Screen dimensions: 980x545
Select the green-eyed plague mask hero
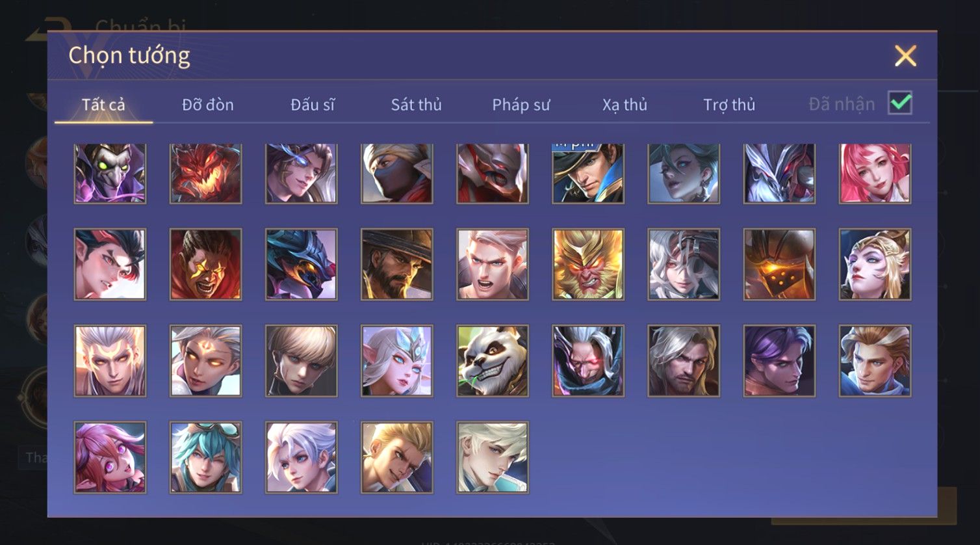point(110,174)
